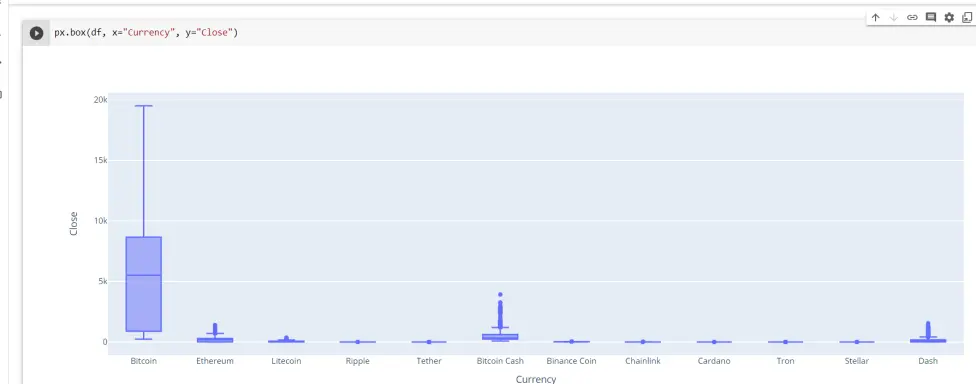Click the 20k y-axis tick
The width and height of the screenshot is (976, 384).
pos(100,100)
